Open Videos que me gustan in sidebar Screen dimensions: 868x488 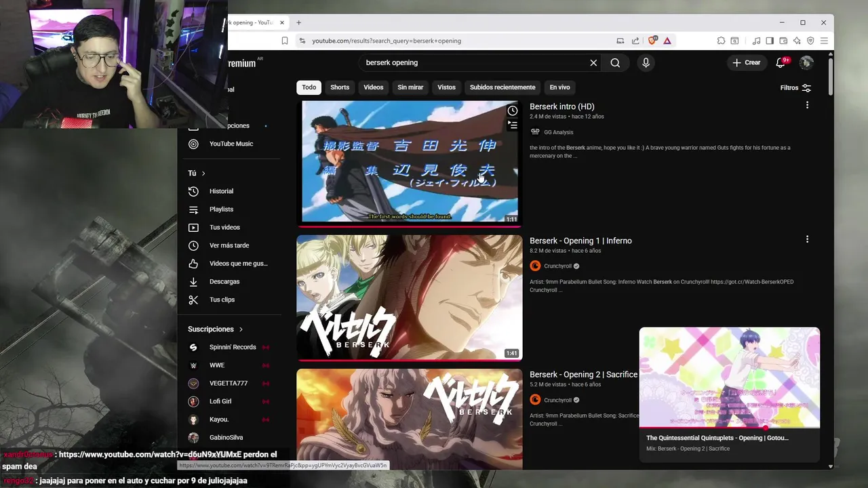[x=229, y=264]
